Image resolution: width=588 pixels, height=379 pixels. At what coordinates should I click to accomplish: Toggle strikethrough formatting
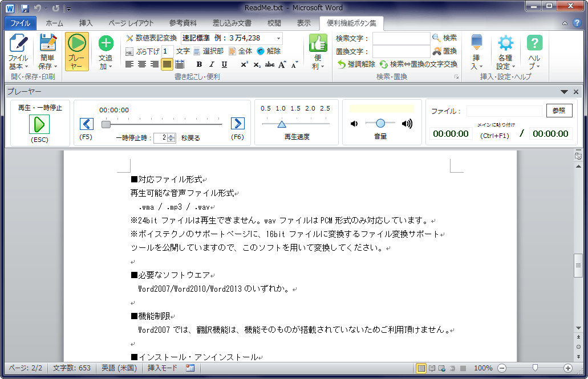(270, 64)
